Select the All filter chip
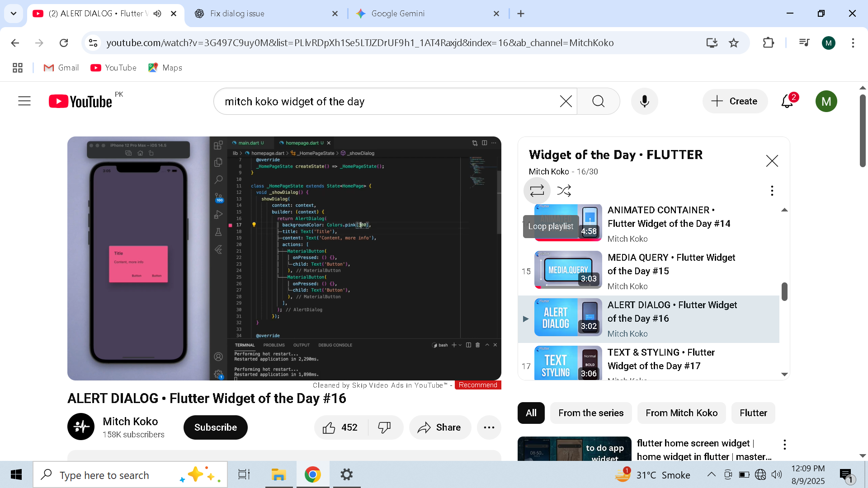This screenshot has width=868, height=488. [x=531, y=413]
